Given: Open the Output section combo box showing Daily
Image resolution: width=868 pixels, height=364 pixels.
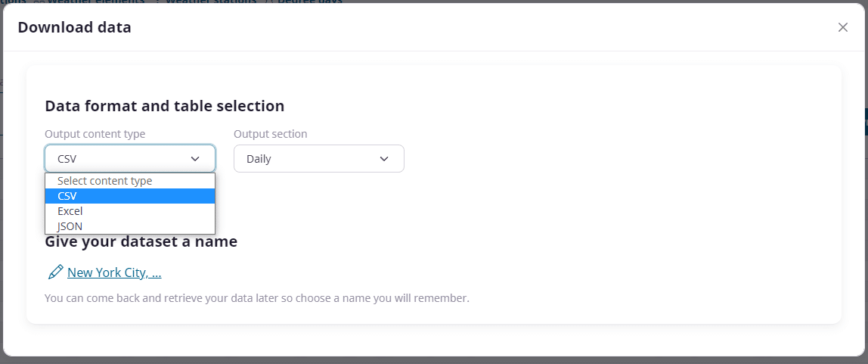Looking at the screenshot, I should (318, 159).
